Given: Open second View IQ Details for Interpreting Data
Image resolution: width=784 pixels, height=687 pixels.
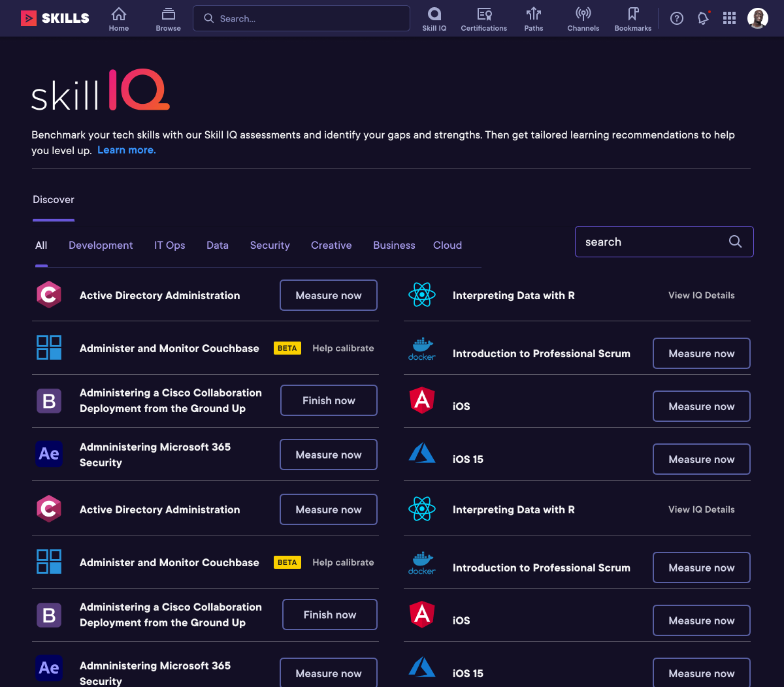Looking at the screenshot, I should pos(702,509).
